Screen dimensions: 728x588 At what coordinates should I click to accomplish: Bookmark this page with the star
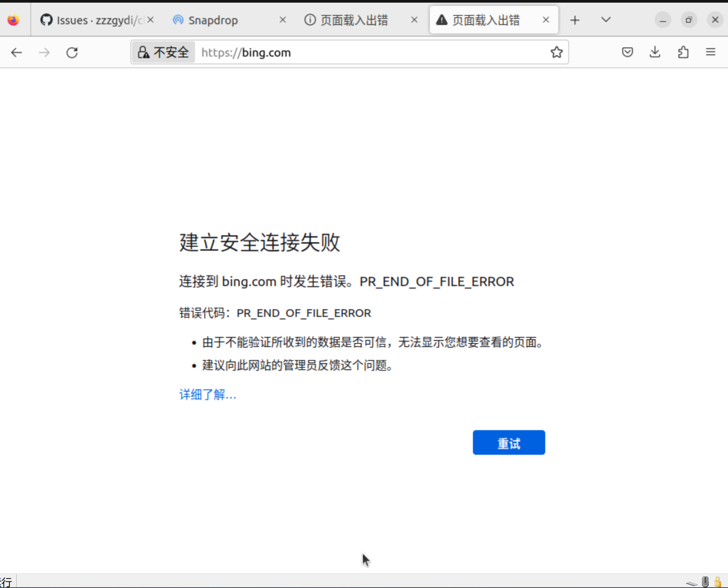[x=556, y=52]
